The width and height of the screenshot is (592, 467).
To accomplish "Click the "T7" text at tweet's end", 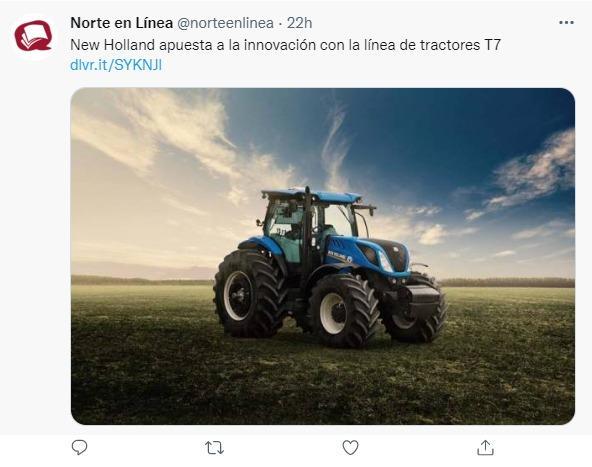I will tap(492, 45).
